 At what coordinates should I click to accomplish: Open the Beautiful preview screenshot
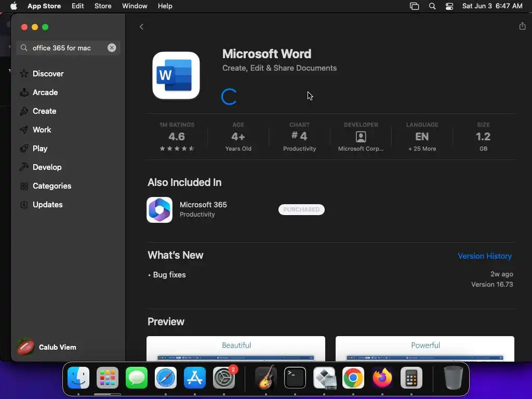point(236,349)
